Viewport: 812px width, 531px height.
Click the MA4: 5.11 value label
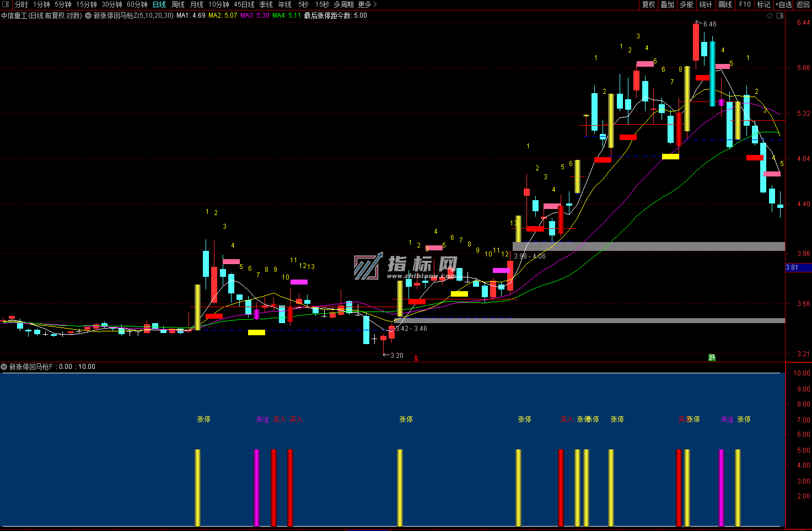click(x=287, y=15)
